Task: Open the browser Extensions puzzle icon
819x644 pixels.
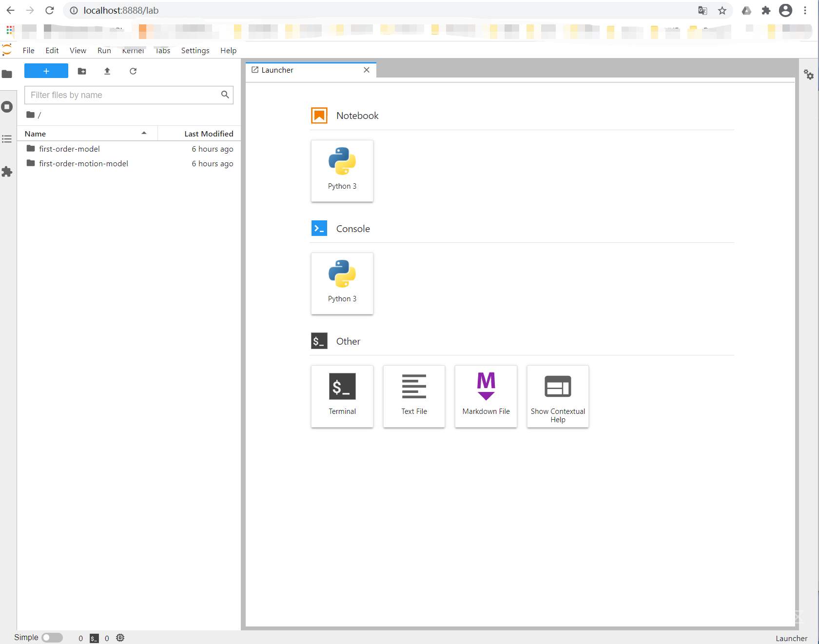Action: pyautogui.click(x=766, y=10)
